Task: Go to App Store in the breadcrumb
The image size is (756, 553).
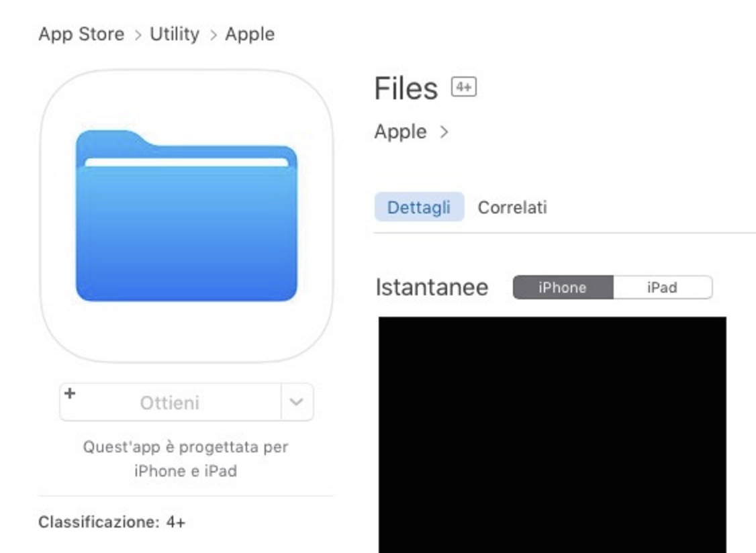Action: (x=81, y=34)
